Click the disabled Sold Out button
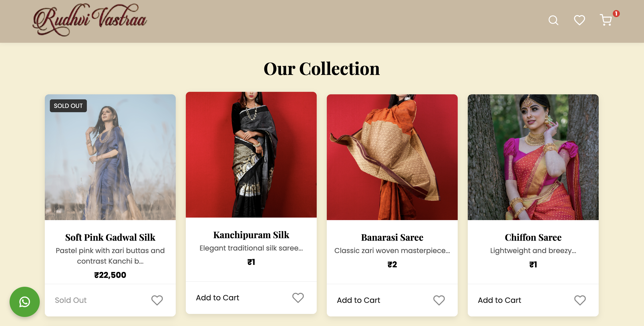This screenshot has width=644, height=326. point(71,300)
